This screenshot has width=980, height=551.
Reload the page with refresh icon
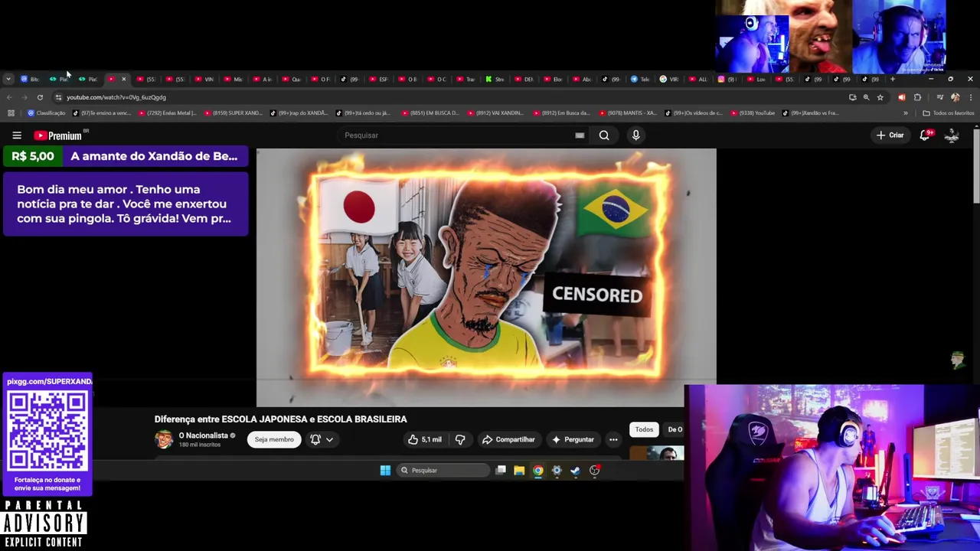tap(40, 97)
